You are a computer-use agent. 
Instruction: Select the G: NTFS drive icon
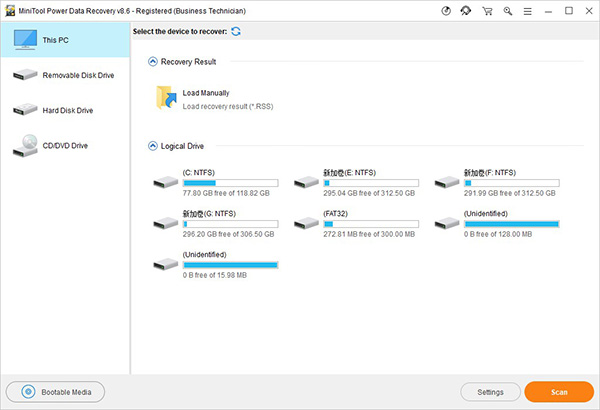[x=166, y=223]
